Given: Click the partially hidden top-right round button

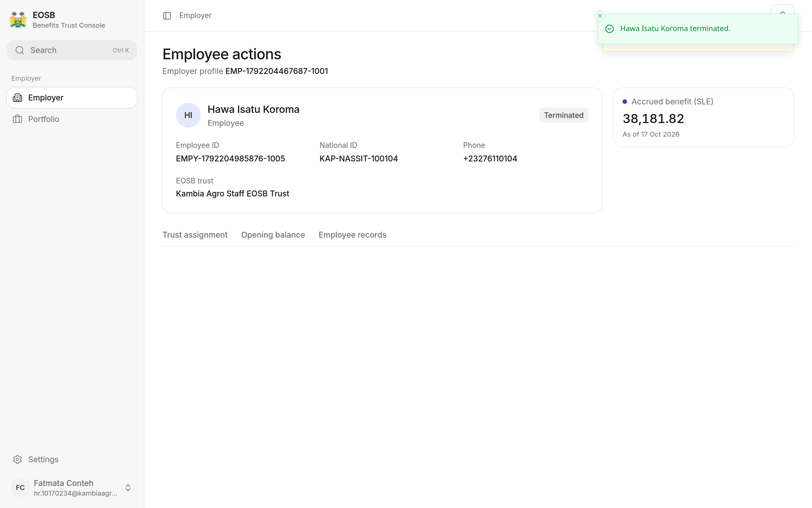Looking at the screenshot, I should tap(782, 9).
